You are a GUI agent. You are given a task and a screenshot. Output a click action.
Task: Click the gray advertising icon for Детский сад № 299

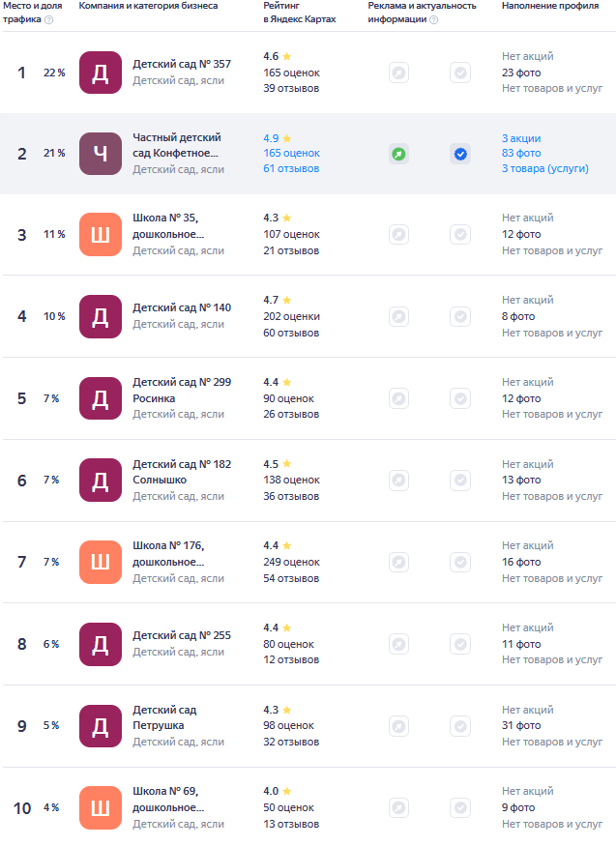click(398, 398)
